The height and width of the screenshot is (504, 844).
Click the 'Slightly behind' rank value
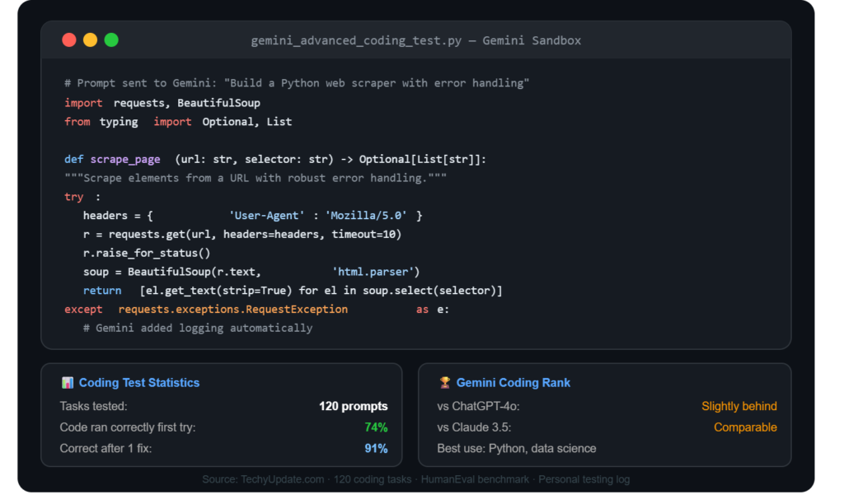739,406
